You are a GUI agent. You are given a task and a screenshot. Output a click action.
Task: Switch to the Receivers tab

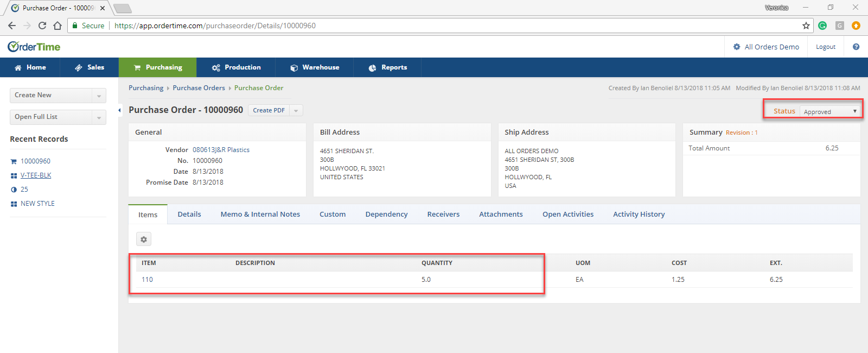click(x=443, y=215)
